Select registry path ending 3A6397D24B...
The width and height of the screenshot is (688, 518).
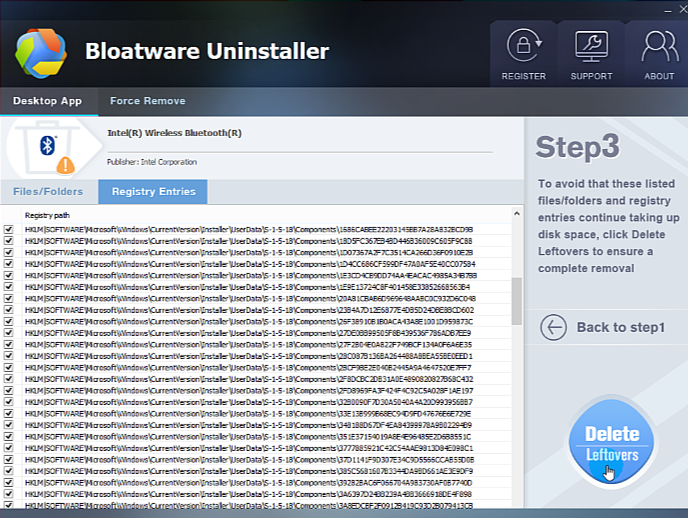pyautogui.click(x=248, y=494)
